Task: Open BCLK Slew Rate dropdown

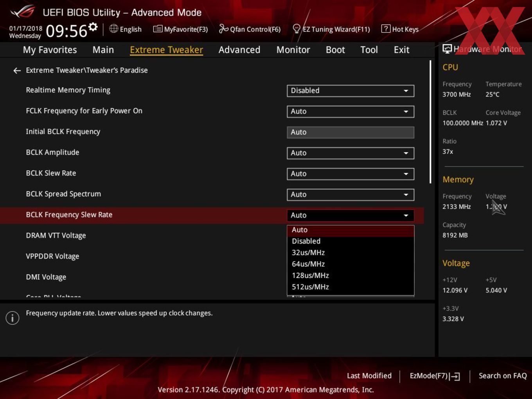Action: [350, 174]
